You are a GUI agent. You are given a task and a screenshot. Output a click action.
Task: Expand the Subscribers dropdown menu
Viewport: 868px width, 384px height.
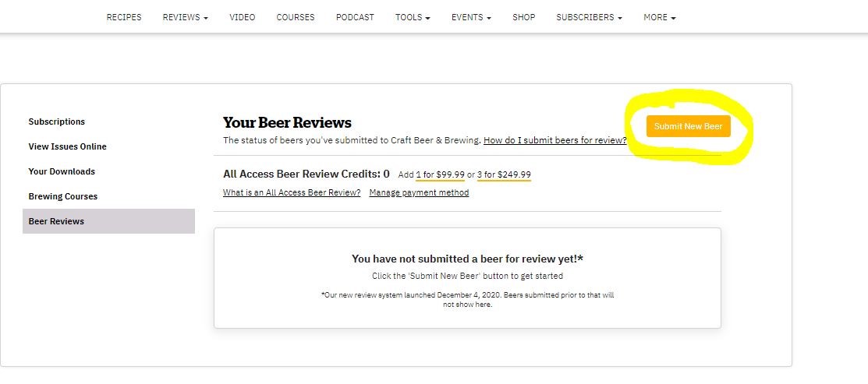(589, 17)
